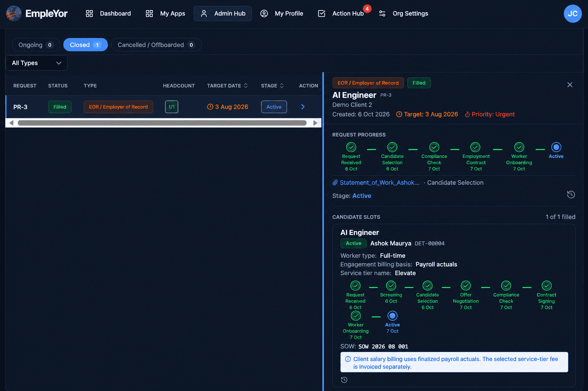Screen dimensions: 588x391
Task: Select the Closed tab
Action: click(85, 45)
